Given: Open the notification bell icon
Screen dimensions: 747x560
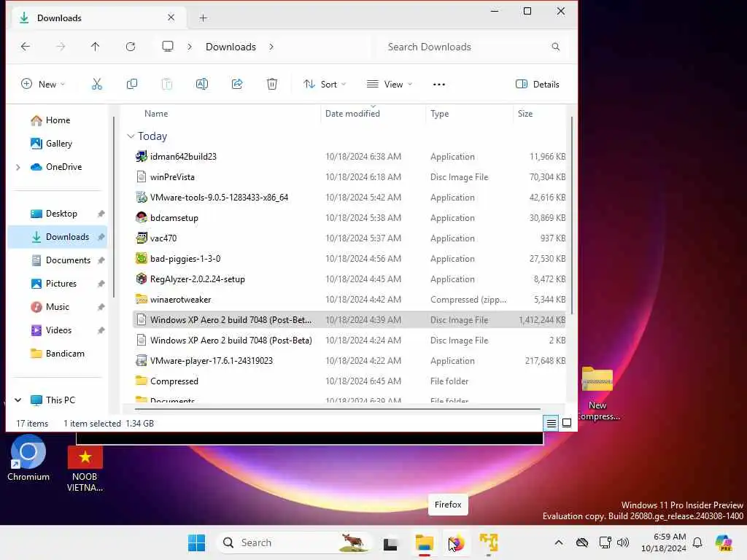Looking at the screenshot, I should coord(697,542).
